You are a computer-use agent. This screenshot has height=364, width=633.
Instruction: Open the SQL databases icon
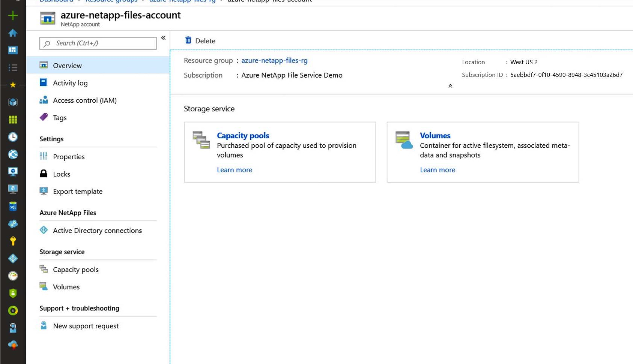13,206
